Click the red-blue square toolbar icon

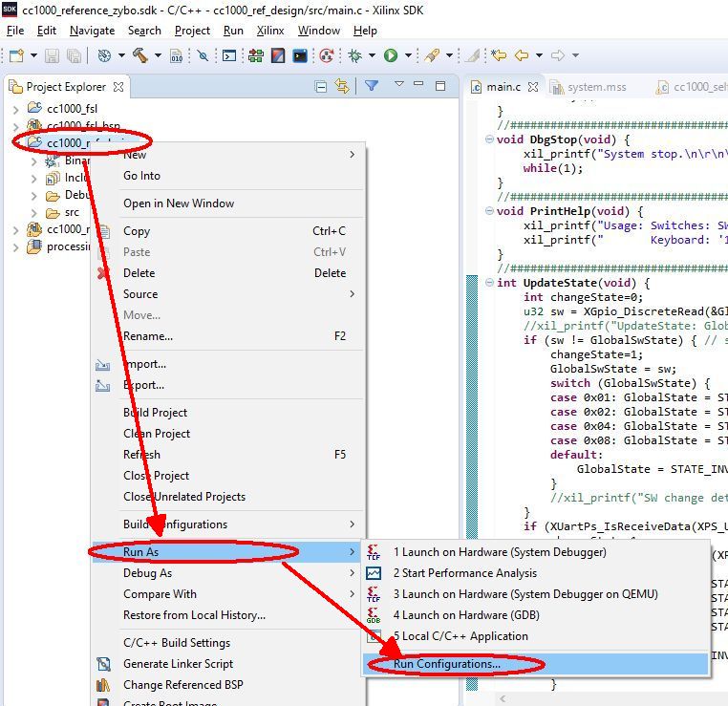[278, 55]
